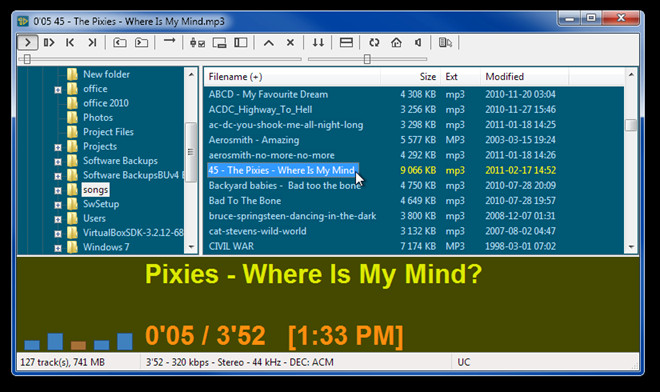Image resolution: width=660 pixels, height=392 pixels.
Task: Switch to the mini view icon
Action: pyautogui.click(x=219, y=43)
